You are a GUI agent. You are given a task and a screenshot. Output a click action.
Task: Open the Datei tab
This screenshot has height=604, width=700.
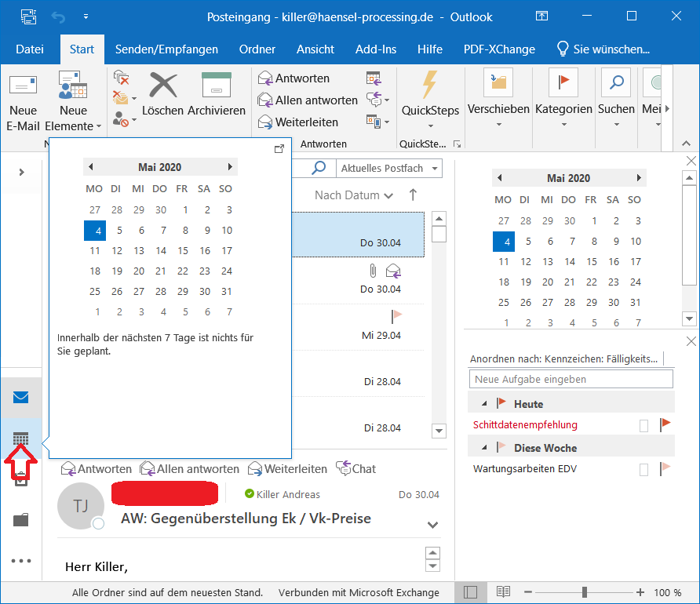(x=30, y=49)
